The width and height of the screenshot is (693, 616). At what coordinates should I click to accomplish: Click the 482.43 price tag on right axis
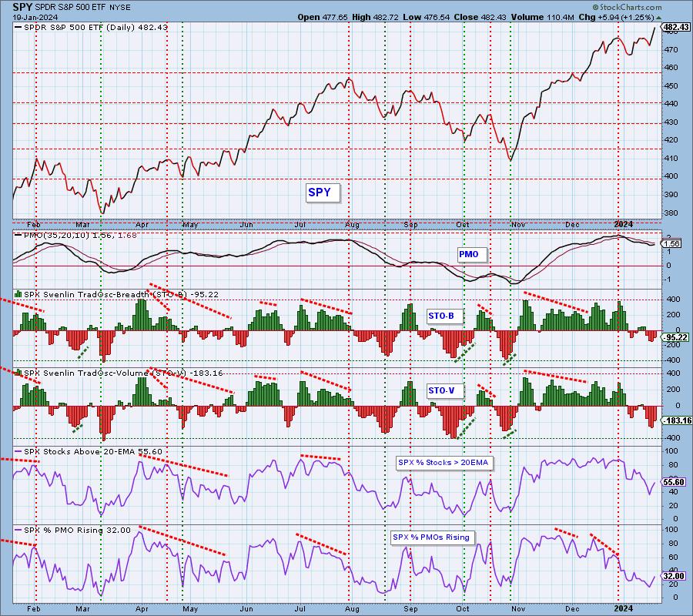pyautogui.click(x=676, y=27)
